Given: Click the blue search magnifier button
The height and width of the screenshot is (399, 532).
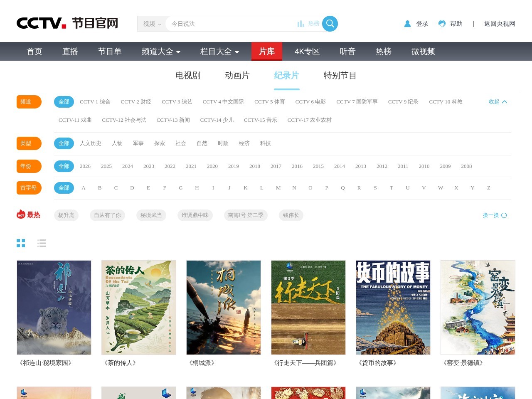Looking at the screenshot, I should (330, 24).
